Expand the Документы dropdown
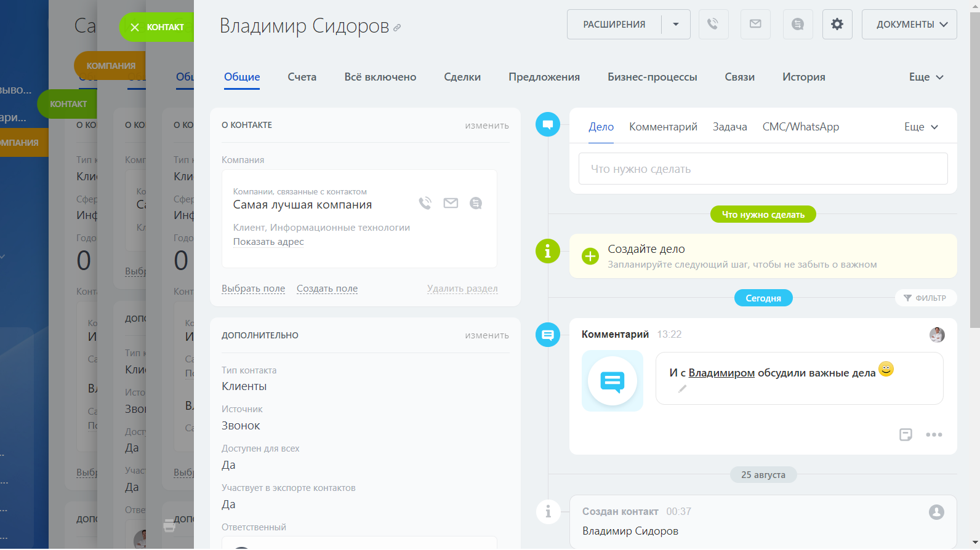 tap(909, 25)
